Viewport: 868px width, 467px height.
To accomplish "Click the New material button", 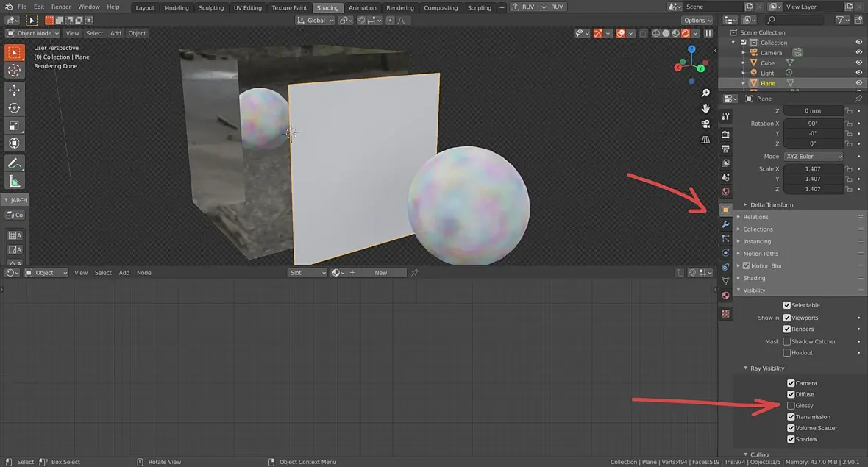I will (380, 273).
